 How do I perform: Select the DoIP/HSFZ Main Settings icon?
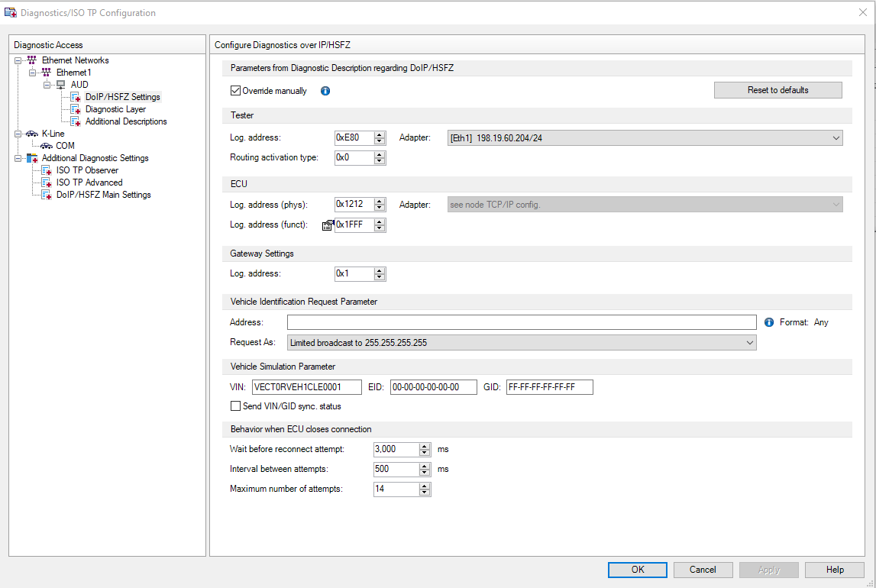tap(46, 195)
